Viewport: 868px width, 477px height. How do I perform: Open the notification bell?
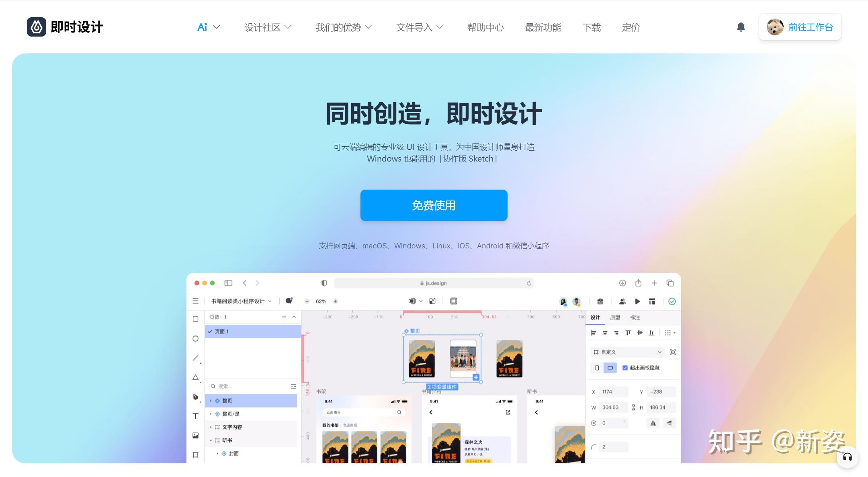[x=741, y=27]
